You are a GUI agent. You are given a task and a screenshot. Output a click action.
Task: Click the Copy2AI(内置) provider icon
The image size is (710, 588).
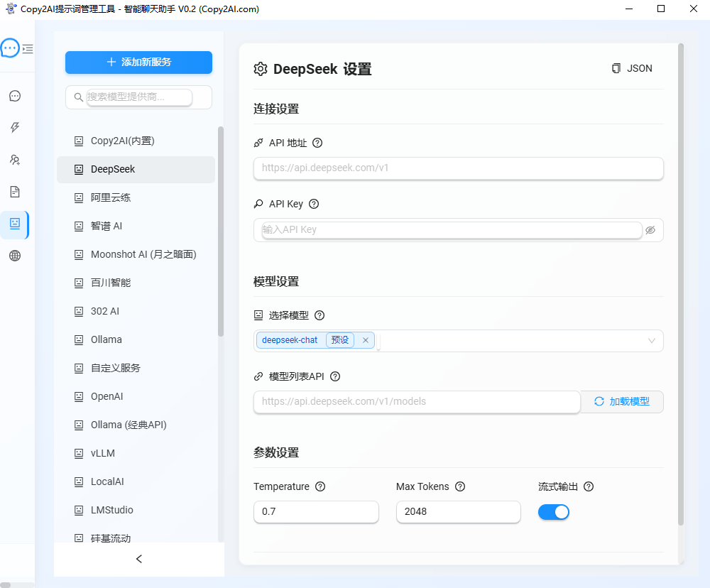(79, 141)
